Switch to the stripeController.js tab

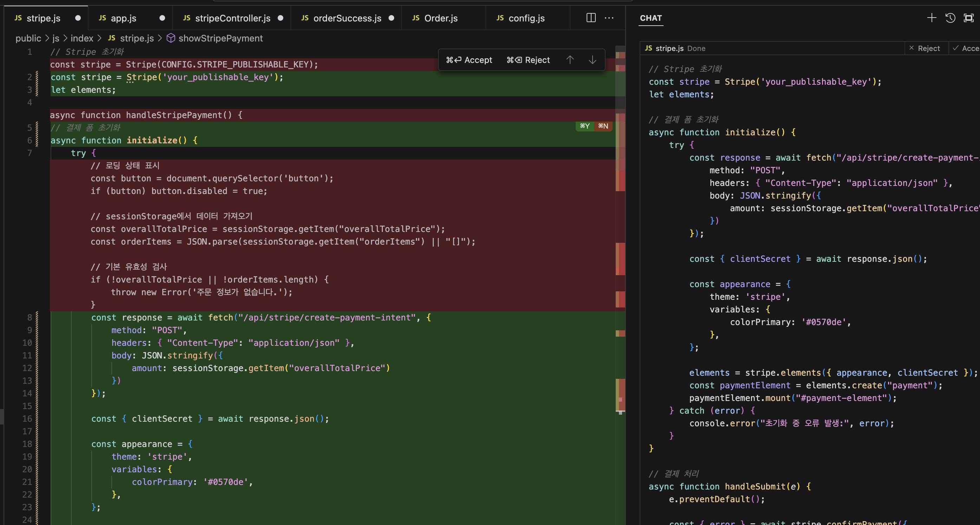tap(232, 18)
